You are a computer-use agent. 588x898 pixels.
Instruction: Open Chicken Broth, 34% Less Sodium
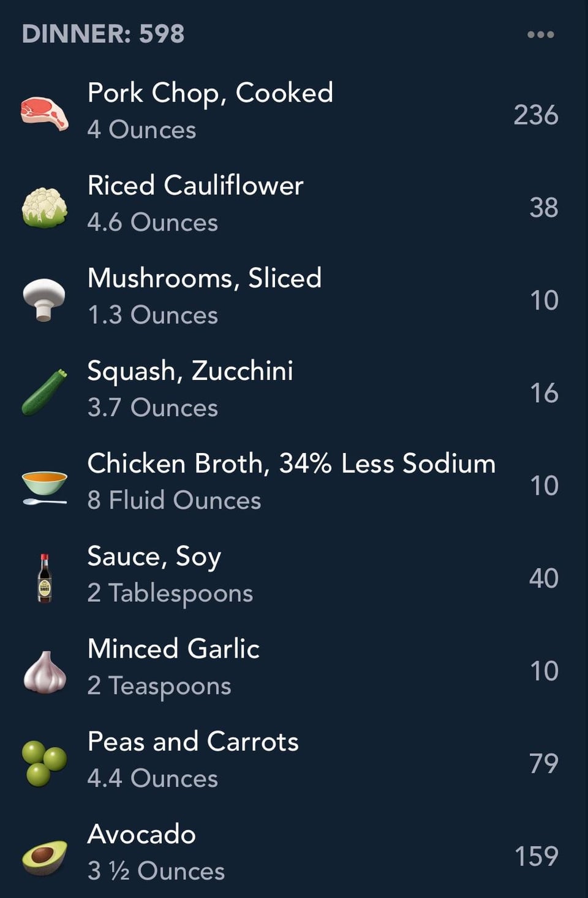pyautogui.click(x=291, y=464)
